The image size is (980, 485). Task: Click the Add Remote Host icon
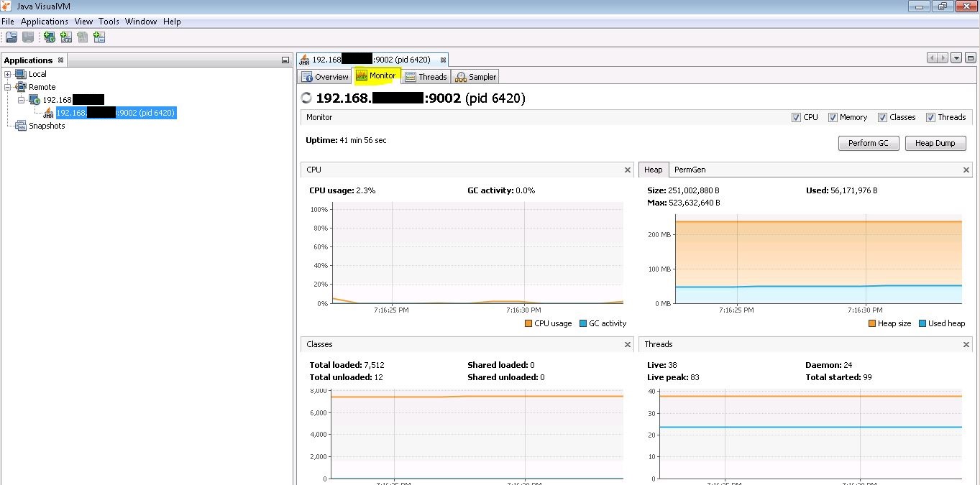[49, 37]
